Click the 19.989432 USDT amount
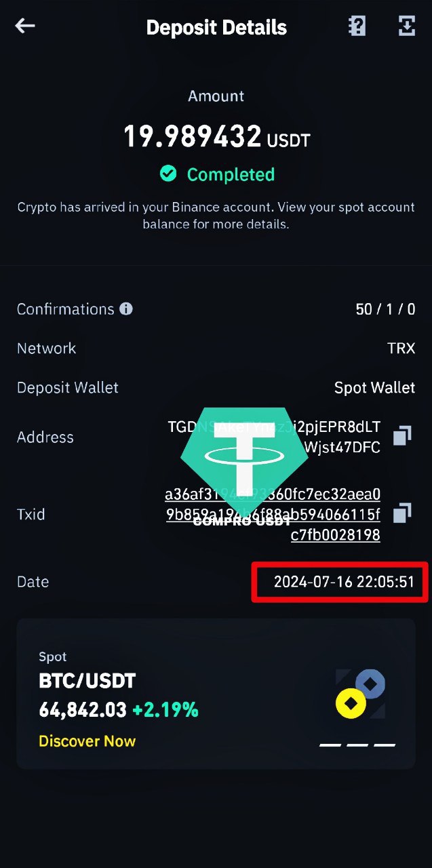 click(x=216, y=137)
